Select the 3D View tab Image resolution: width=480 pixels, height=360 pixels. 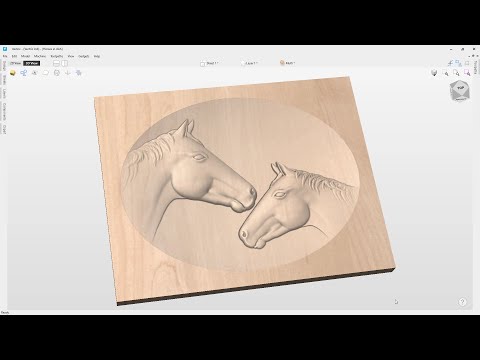(32, 63)
